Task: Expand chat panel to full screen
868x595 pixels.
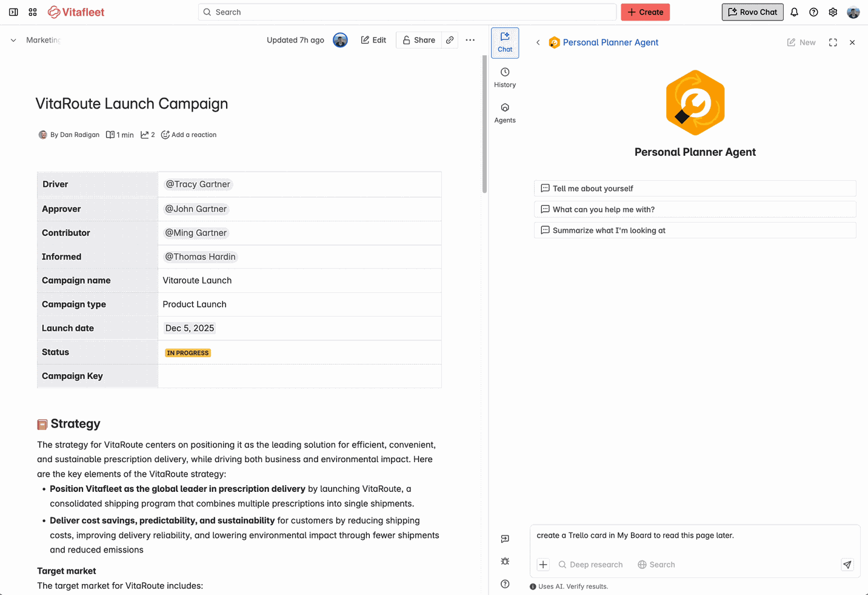Action: [833, 42]
